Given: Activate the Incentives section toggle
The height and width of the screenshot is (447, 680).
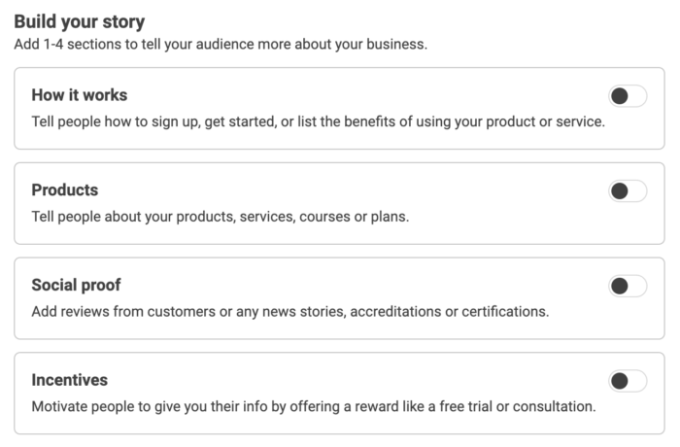Looking at the screenshot, I should click(628, 381).
